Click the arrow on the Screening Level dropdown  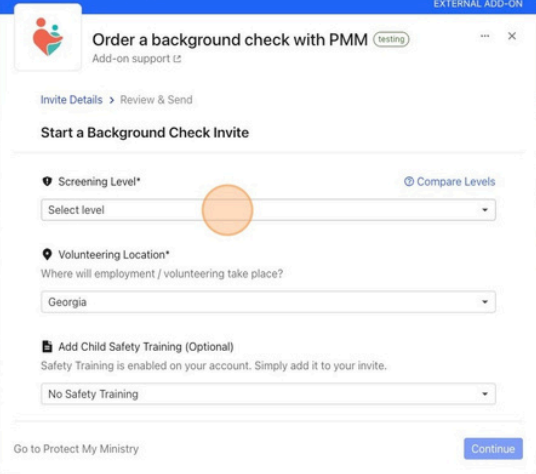tap(485, 210)
